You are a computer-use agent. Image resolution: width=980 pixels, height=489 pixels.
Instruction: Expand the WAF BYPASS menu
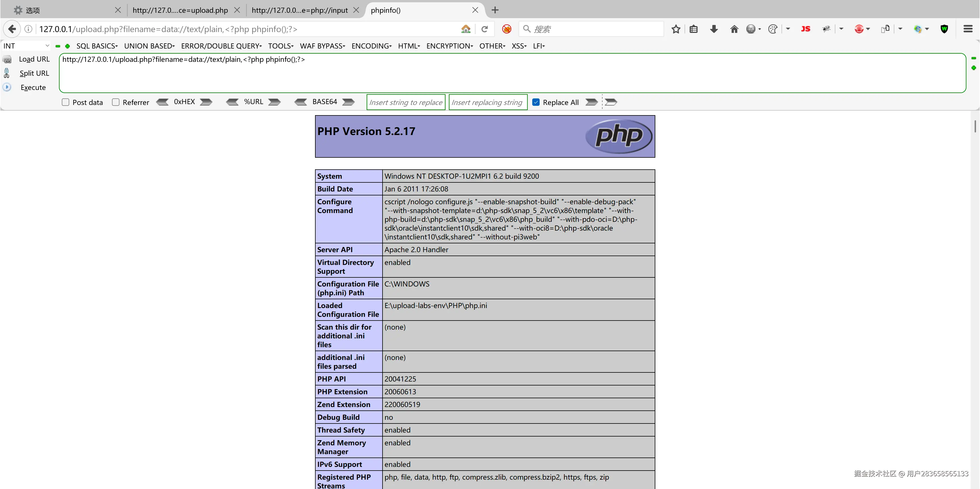[x=322, y=46]
